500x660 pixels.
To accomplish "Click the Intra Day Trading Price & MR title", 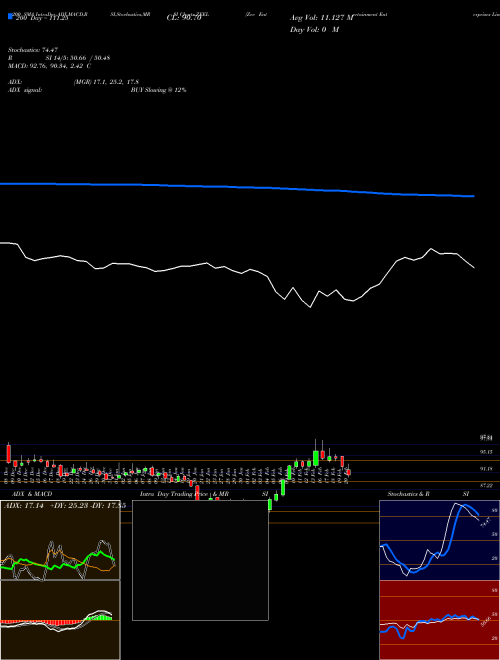I will 184,494.
